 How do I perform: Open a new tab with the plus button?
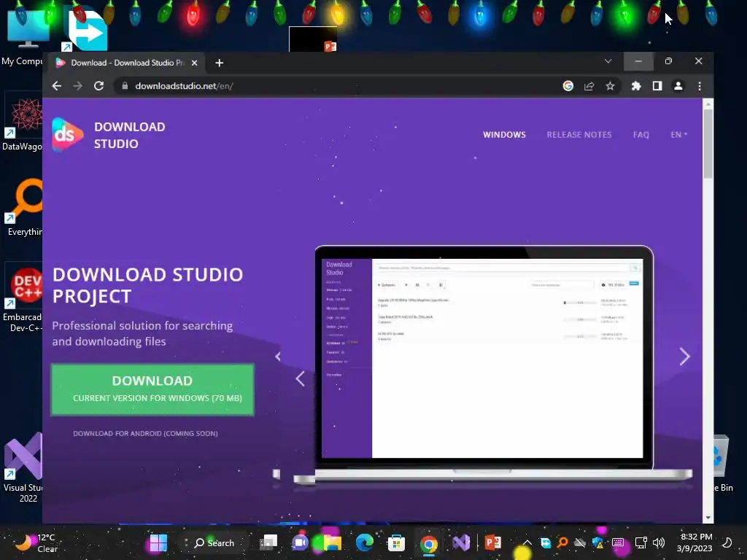pos(219,63)
